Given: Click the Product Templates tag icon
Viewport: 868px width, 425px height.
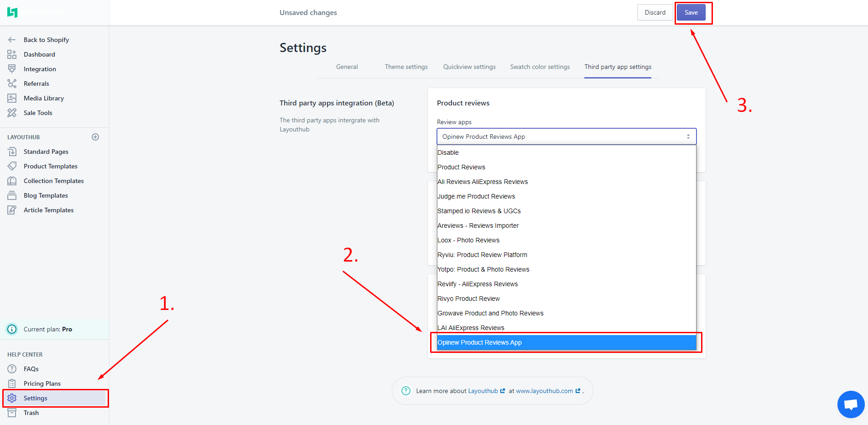Looking at the screenshot, I should click(x=12, y=166).
